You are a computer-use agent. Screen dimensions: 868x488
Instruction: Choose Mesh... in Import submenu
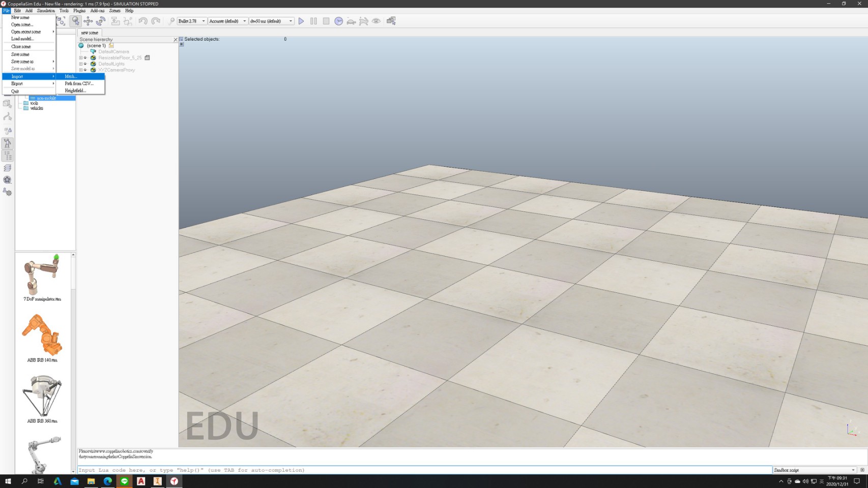point(80,76)
